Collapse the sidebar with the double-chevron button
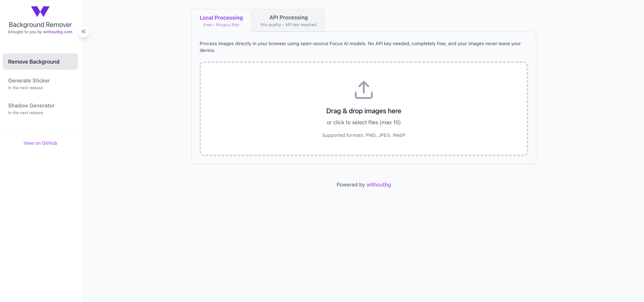Image resolution: width=644 pixels, height=302 pixels. tap(84, 31)
